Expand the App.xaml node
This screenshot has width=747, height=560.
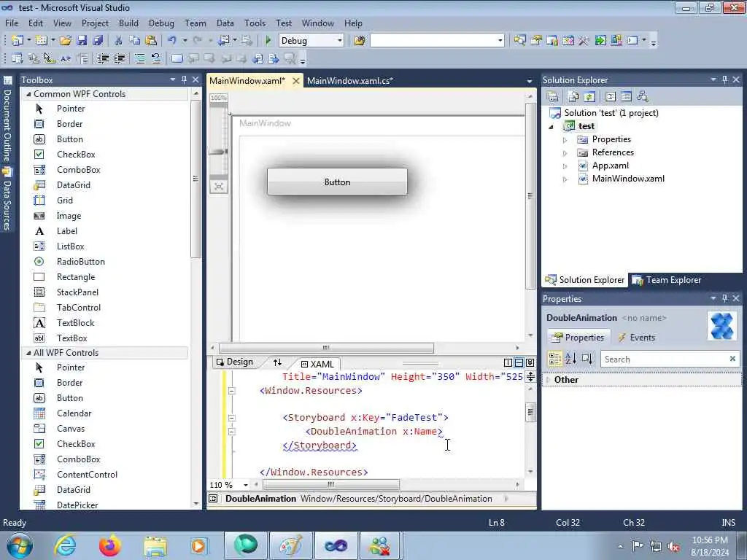[x=565, y=167]
